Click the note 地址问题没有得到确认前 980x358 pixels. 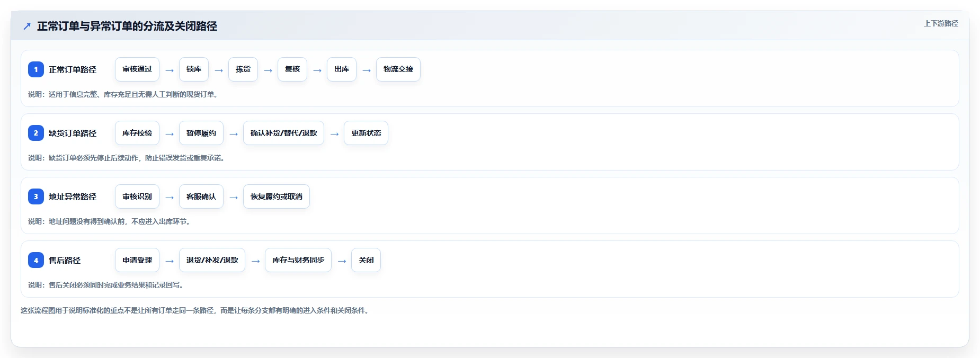(110, 221)
